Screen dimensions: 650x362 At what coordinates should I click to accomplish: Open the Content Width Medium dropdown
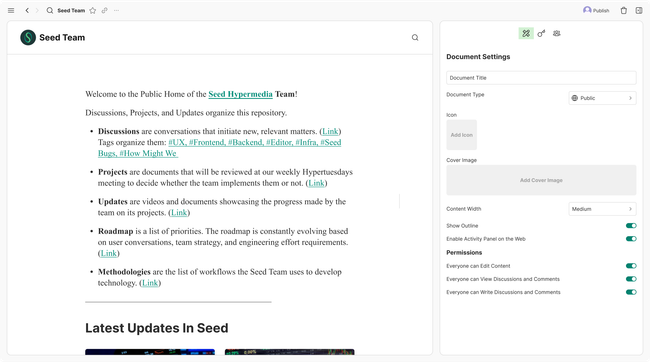(602, 209)
